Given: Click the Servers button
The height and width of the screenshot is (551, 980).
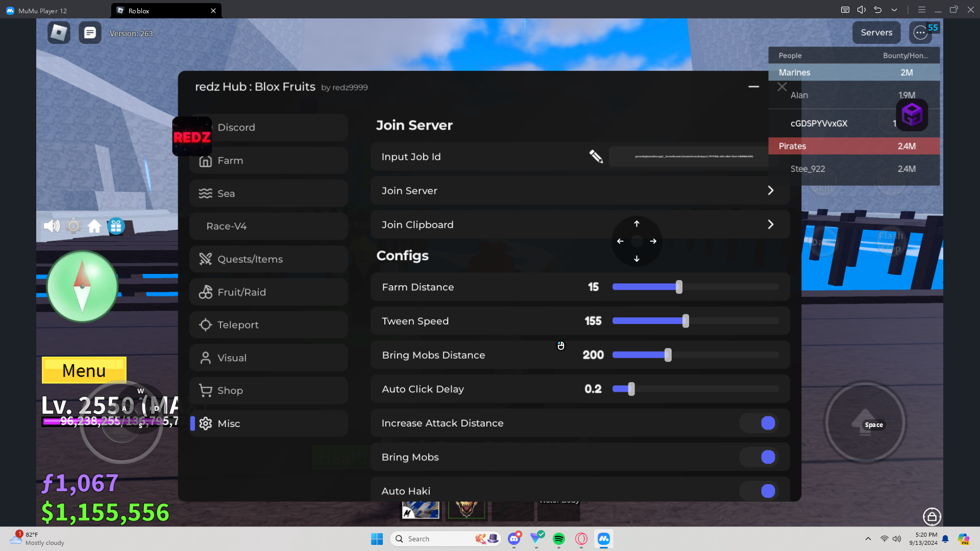Looking at the screenshot, I should click(x=876, y=33).
